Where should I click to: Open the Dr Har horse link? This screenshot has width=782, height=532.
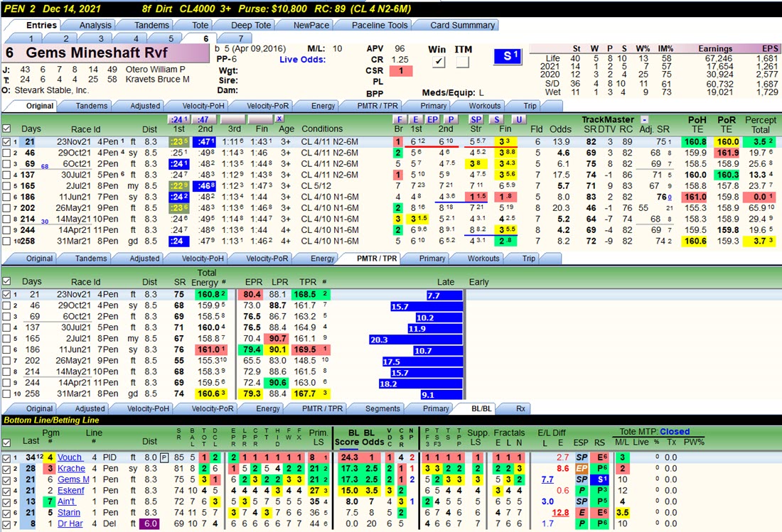(x=70, y=523)
